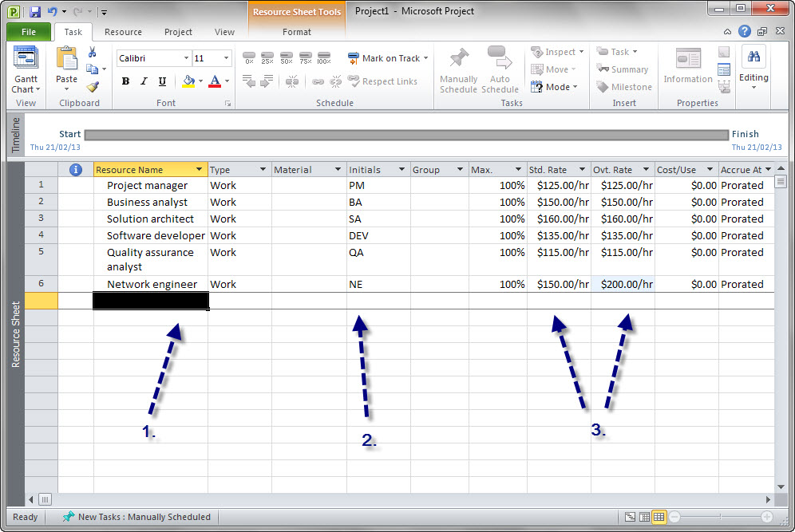Viewport: 795px width, 532px height.
Task: Click the Respect Links button
Action: coord(383,81)
